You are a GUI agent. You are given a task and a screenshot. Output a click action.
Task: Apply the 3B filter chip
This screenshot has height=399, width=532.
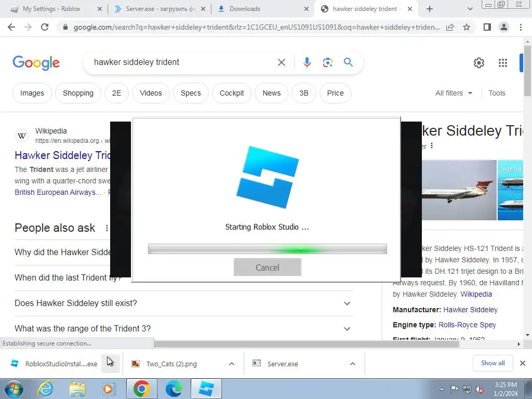pyautogui.click(x=303, y=93)
